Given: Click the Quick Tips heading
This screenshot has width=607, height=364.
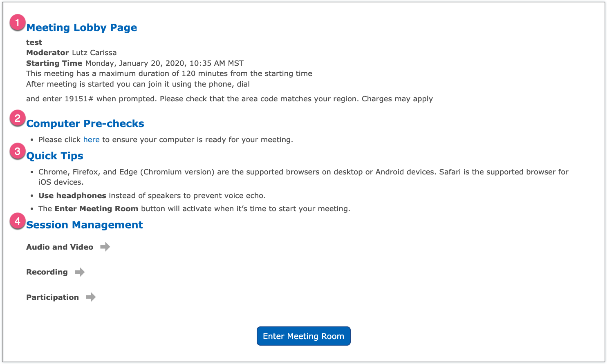Looking at the screenshot, I should tap(55, 156).
